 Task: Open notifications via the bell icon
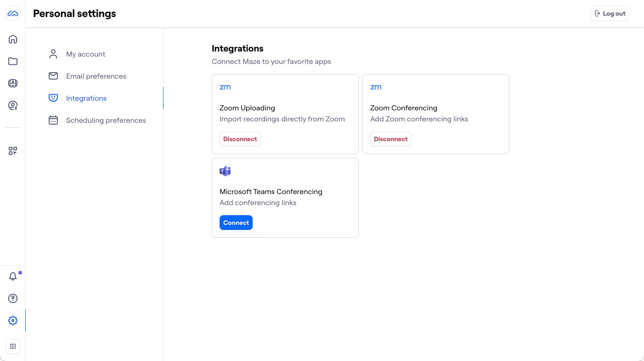click(x=13, y=276)
